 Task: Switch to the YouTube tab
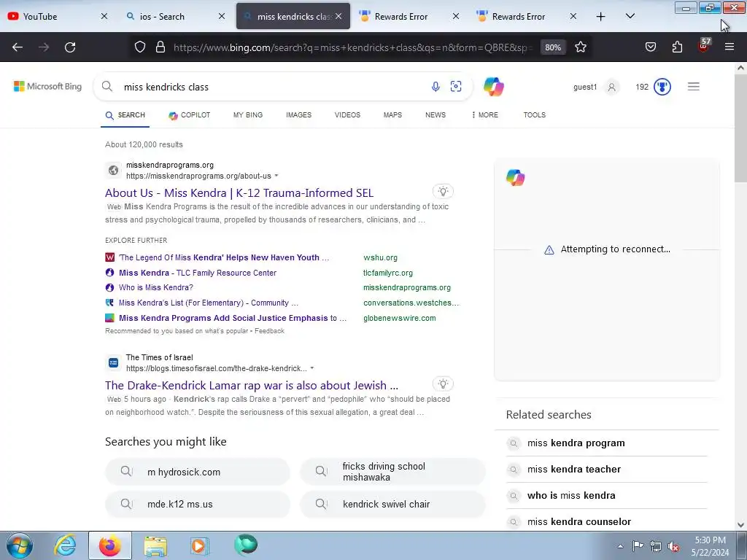pos(53,17)
